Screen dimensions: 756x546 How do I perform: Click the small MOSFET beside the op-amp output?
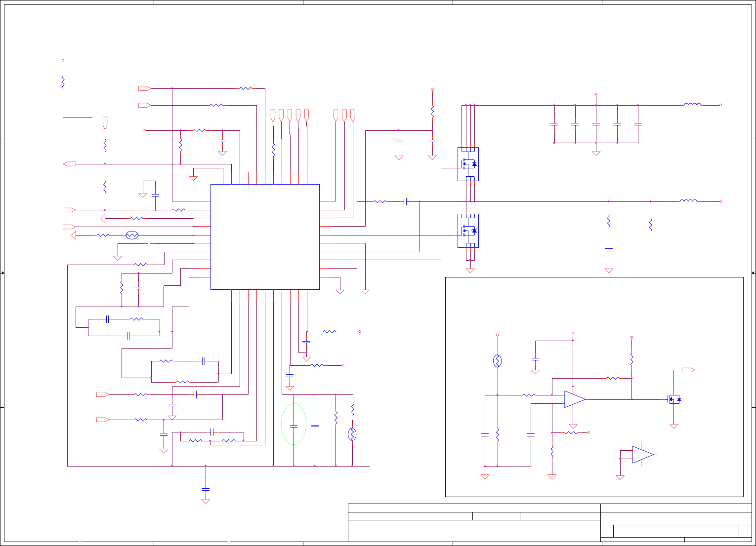click(674, 399)
